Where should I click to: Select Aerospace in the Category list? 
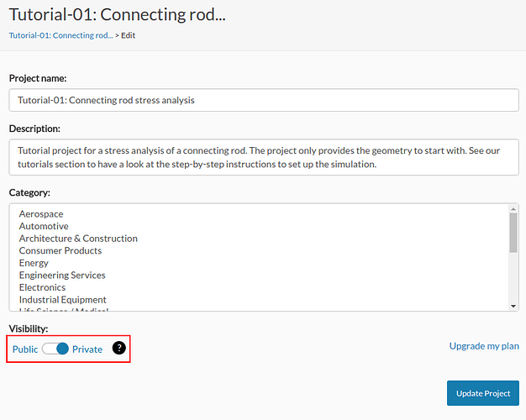click(x=41, y=214)
